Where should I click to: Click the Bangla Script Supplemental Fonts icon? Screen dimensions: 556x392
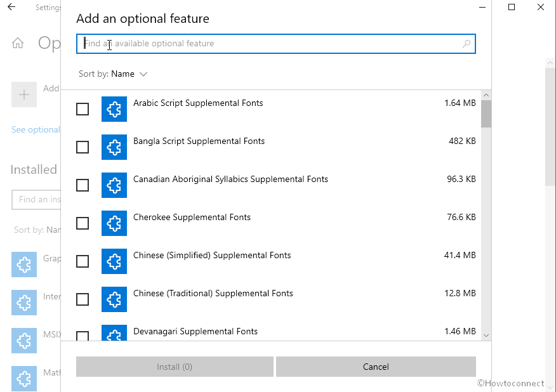114,147
